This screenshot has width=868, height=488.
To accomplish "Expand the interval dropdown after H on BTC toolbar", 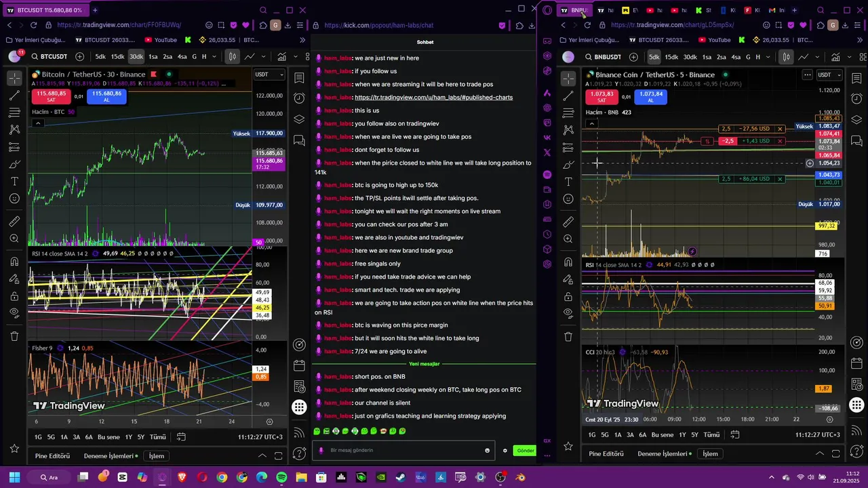I will tap(214, 57).
